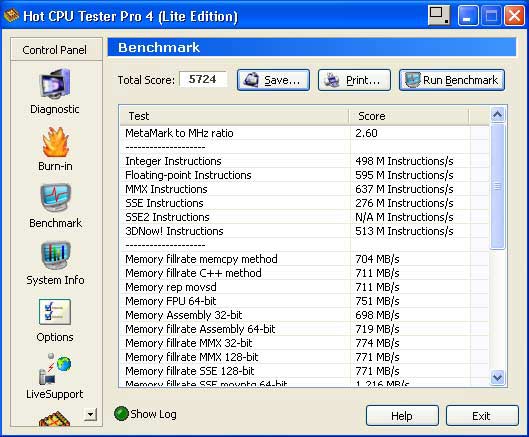Click the N/A M Instructions/s score

pyautogui.click(x=404, y=217)
